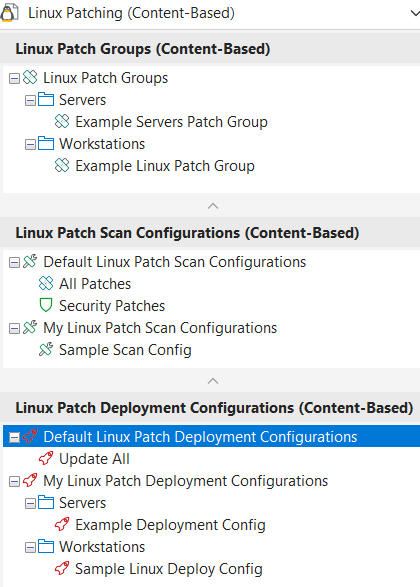Select the Default Linux Patch Deployment Configurations row
This screenshot has width=420, height=587.
(211, 436)
